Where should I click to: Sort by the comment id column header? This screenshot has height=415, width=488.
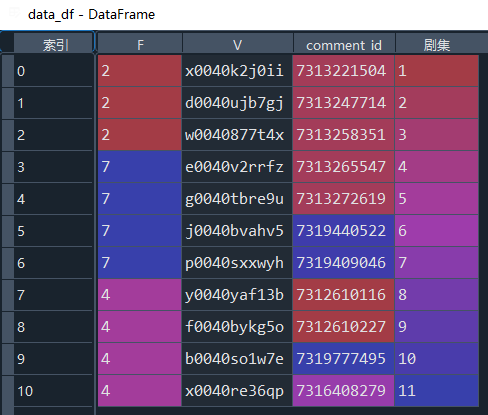(x=344, y=44)
